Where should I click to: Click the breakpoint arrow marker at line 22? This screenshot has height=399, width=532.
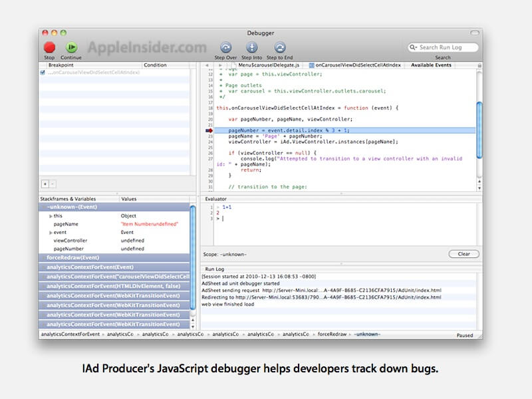tap(209, 130)
